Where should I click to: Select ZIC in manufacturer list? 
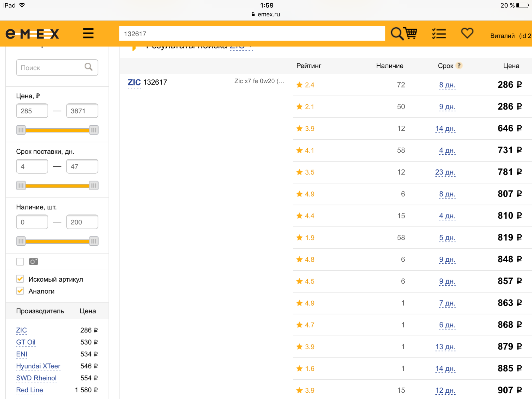[x=21, y=330]
